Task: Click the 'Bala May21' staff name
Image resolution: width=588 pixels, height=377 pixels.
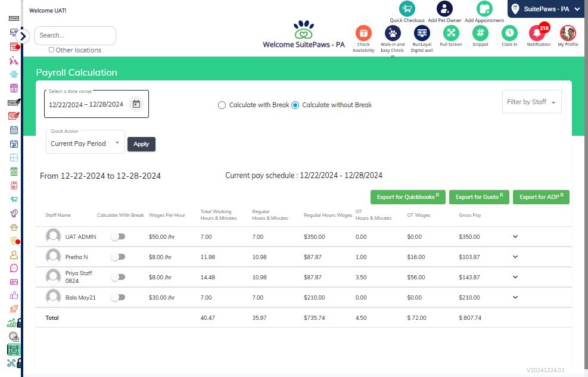Action: (80, 298)
